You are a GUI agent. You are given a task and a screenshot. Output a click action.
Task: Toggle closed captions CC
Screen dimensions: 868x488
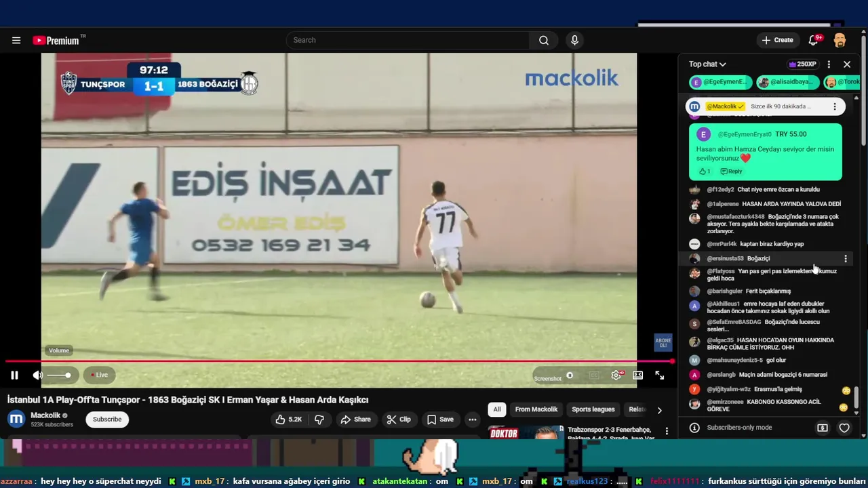(594, 375)
